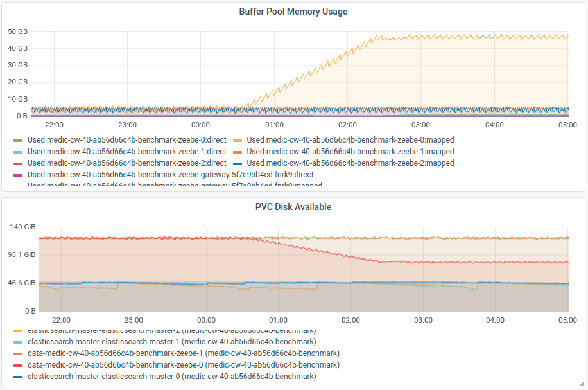Click the 93.1 GiB axis label
Viewport: 588px width, 390px height.
click(x=22, y=255)
